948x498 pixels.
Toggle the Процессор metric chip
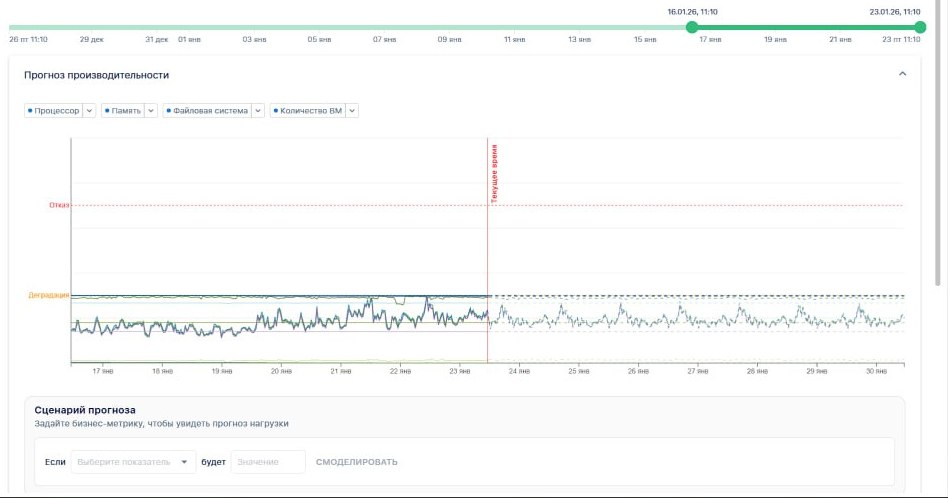(52, 111)
